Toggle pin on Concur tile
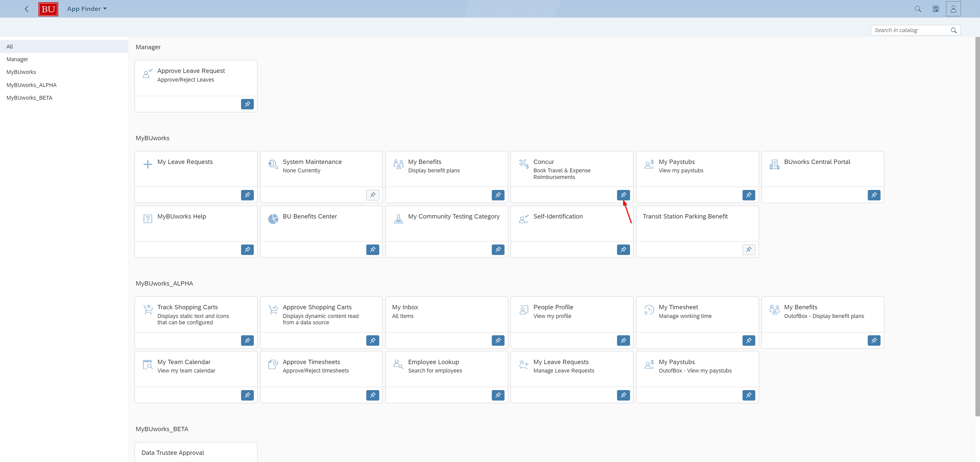Image resolution: width=980 pixels, height=462 pixels. point(623,195)
